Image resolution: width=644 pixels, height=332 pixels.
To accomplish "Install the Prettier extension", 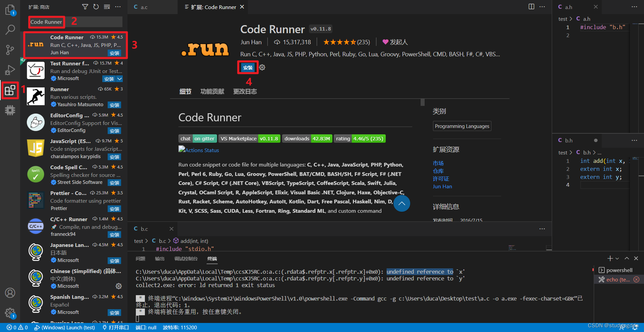I will coord(114,209).
